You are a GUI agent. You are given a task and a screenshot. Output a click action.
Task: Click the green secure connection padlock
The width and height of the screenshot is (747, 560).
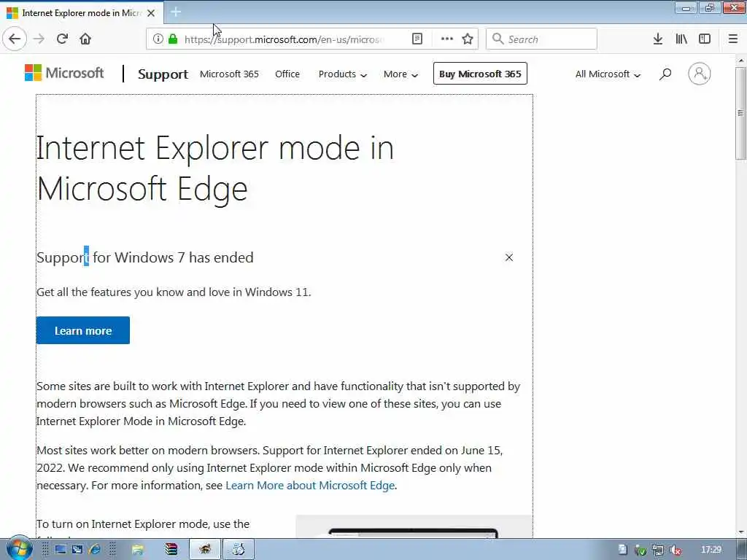tap(172, 39)
